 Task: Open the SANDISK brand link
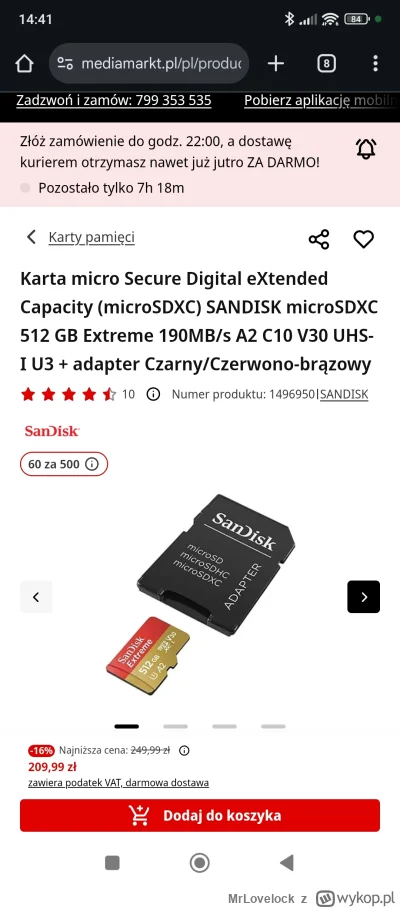pos(344,394)
